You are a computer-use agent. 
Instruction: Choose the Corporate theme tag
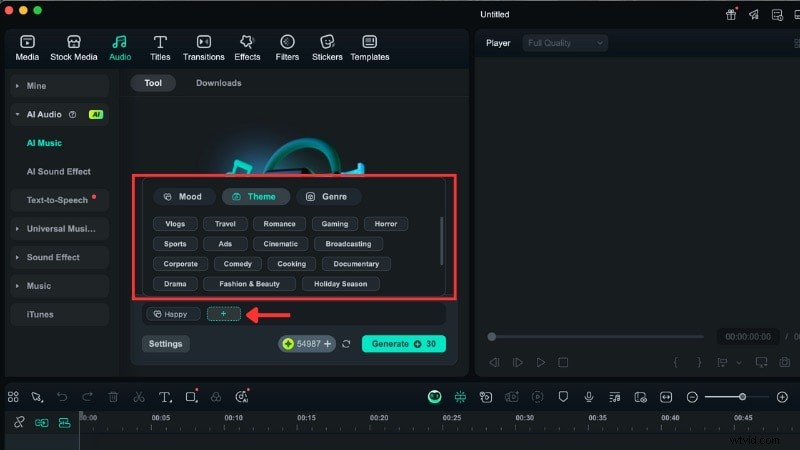point(180,264)
